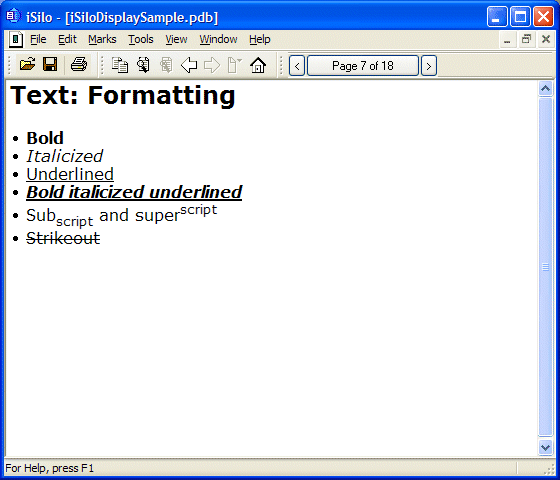Click the document icon left of File
The height and width of the screenshot is (480, 560).
click(x=16, y=39)
